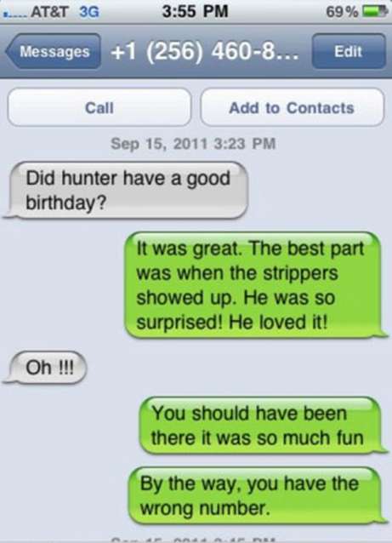Screen dimensions: 392x543
Task: Tap the 'You should have been there' bubble
Action: 263,426
